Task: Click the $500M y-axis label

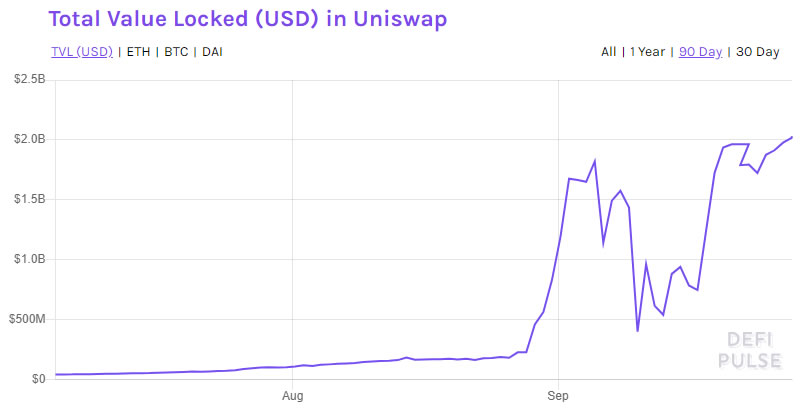Action: [27, 319]
